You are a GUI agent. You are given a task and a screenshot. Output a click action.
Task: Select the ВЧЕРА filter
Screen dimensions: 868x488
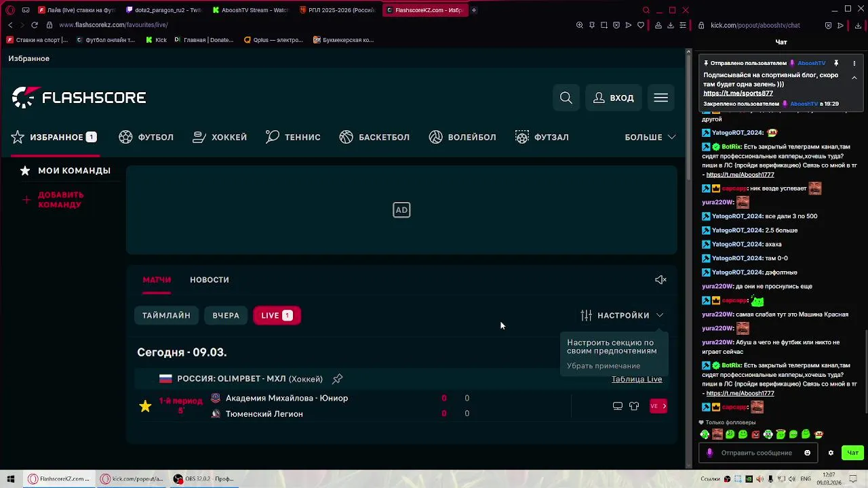226,315
